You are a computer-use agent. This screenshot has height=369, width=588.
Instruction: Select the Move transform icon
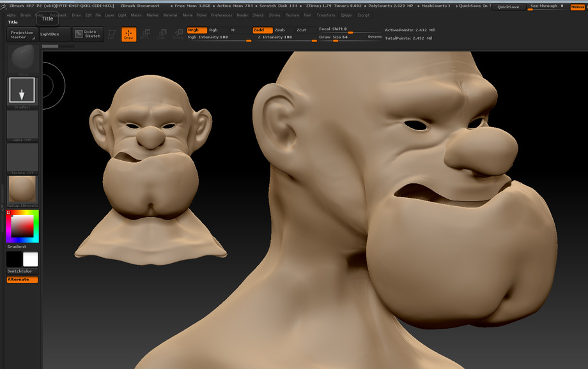pos(145,34)
